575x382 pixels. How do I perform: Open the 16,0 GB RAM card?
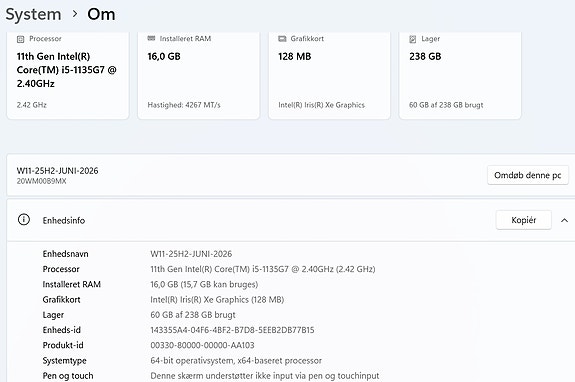(198, 75)
